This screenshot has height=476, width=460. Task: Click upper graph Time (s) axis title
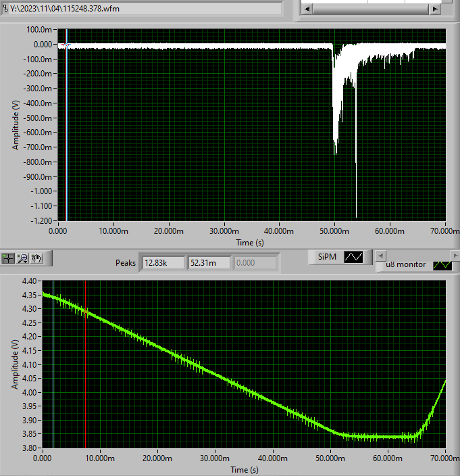[250, 243]
